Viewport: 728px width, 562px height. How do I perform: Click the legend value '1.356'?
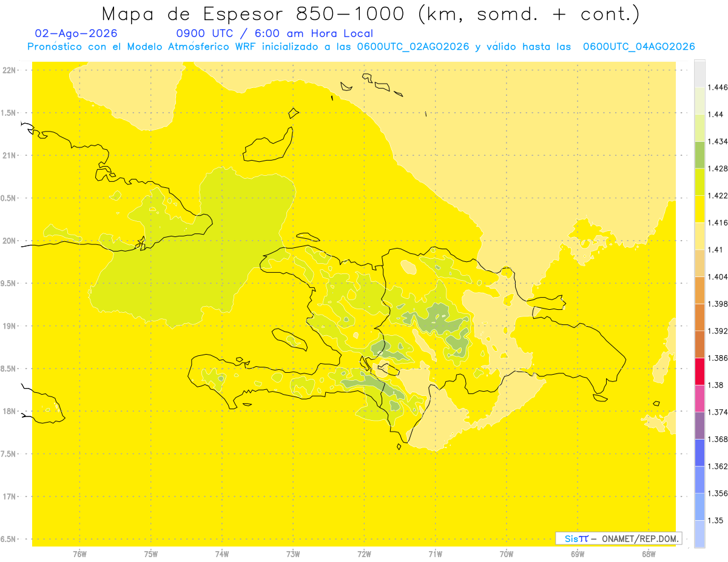[718, 493]
